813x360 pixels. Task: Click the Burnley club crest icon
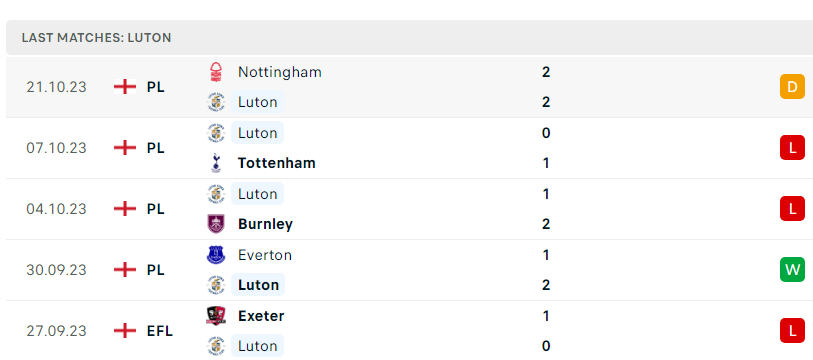(x=216, y=224)
